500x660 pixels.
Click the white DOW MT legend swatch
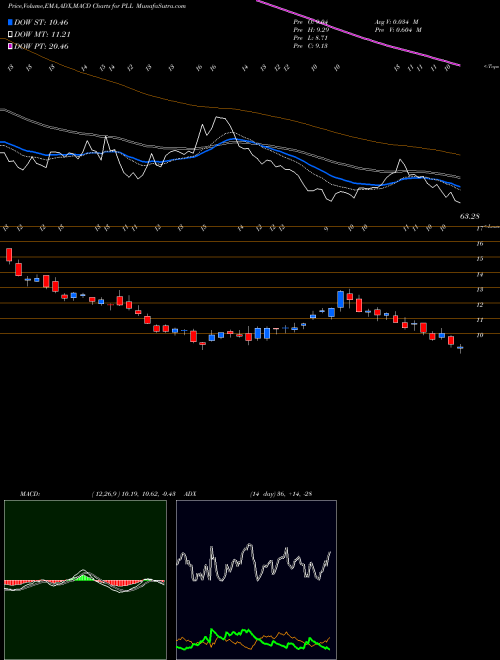click(10, 35)
